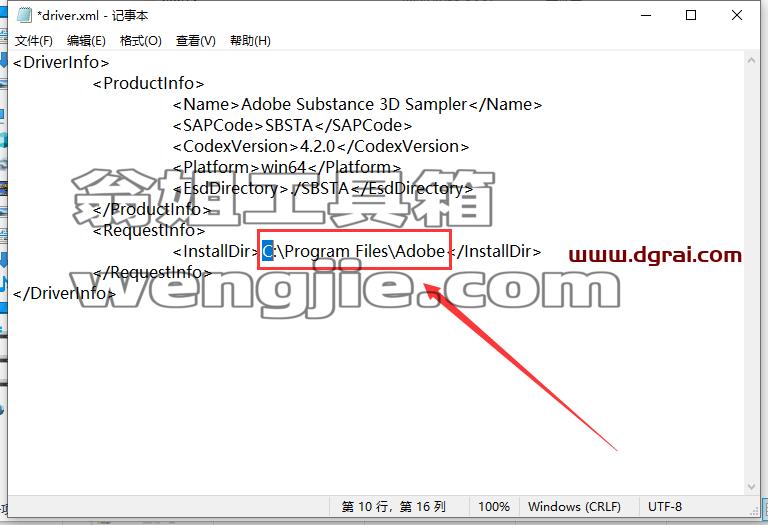The image size is (768, 525).
Task: Click the <RequestInfo> opening tag line
Action: 149,231
